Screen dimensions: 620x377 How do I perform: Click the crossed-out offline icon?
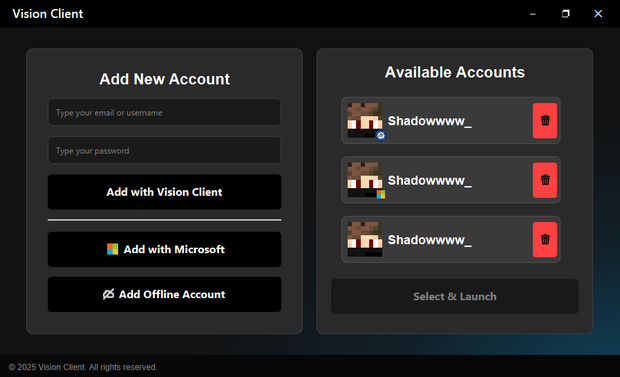point(108,294)
